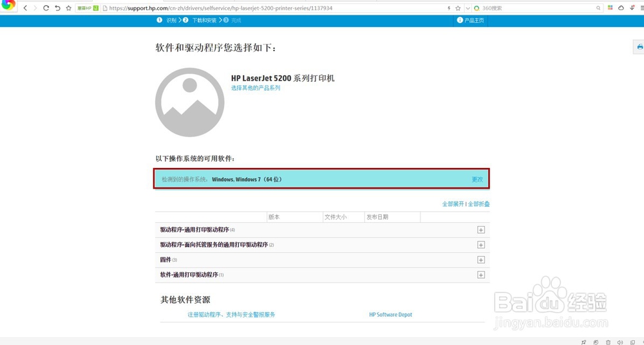Viewport: 644px width, 345px height.
Task: Click the 固件 row title
Action: point(166,259)
